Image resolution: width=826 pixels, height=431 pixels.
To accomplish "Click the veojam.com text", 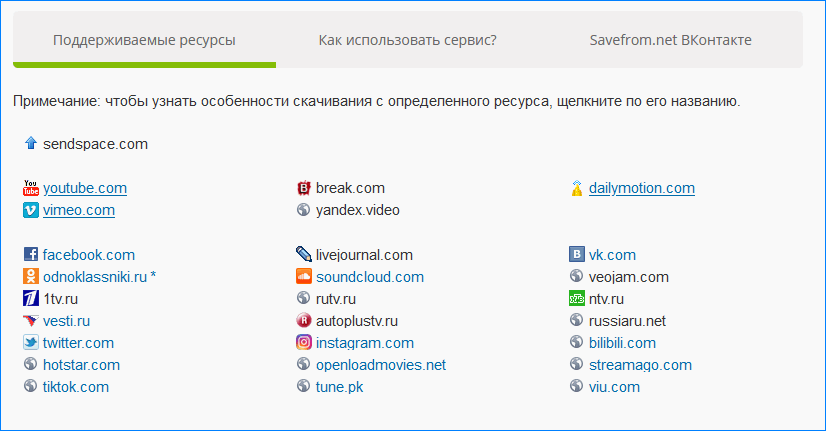I will pyautogui.click(x=629, y=277).
